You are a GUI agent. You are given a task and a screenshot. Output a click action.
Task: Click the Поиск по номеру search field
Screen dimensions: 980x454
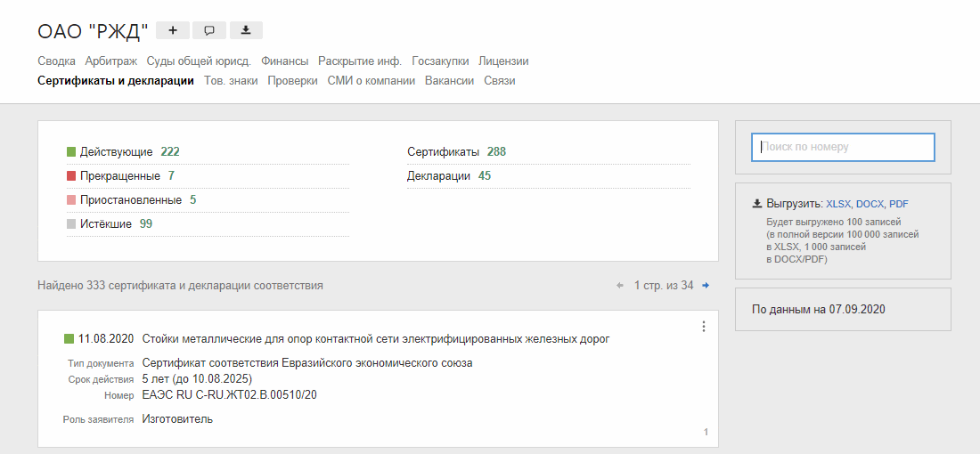[x=843, y=147]
